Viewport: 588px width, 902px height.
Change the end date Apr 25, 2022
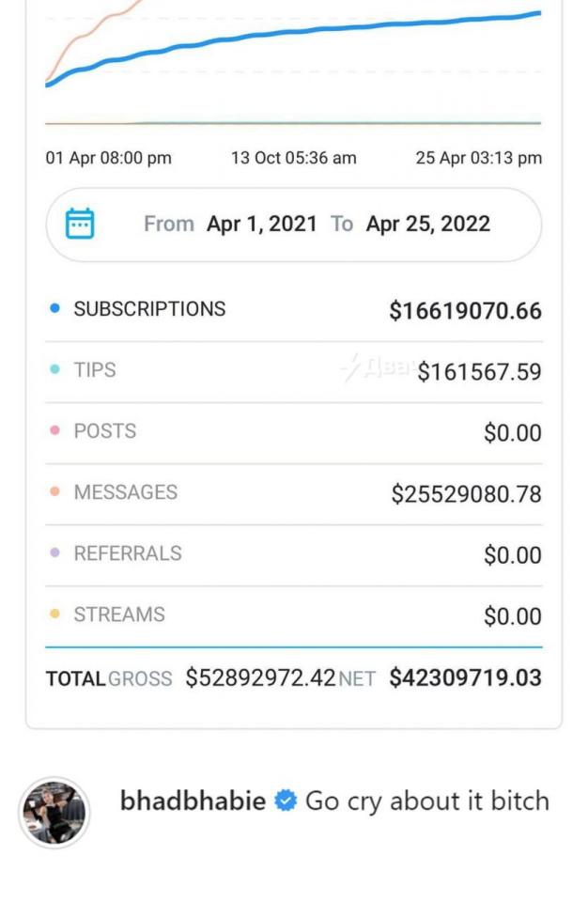pyautogui.click(x=427, y=225)
